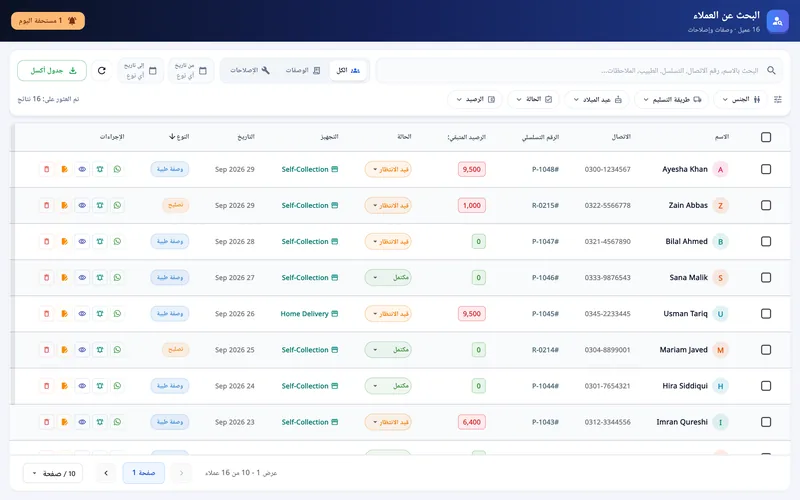Screen dimensions: 800x500
Task: Open the advanced filters sliders icon
Action: coord(778,99)
